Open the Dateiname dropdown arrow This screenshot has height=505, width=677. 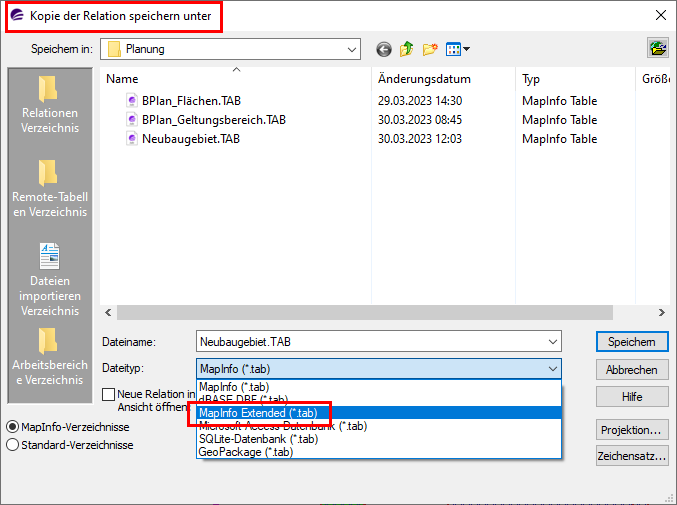tap(553, 342)
